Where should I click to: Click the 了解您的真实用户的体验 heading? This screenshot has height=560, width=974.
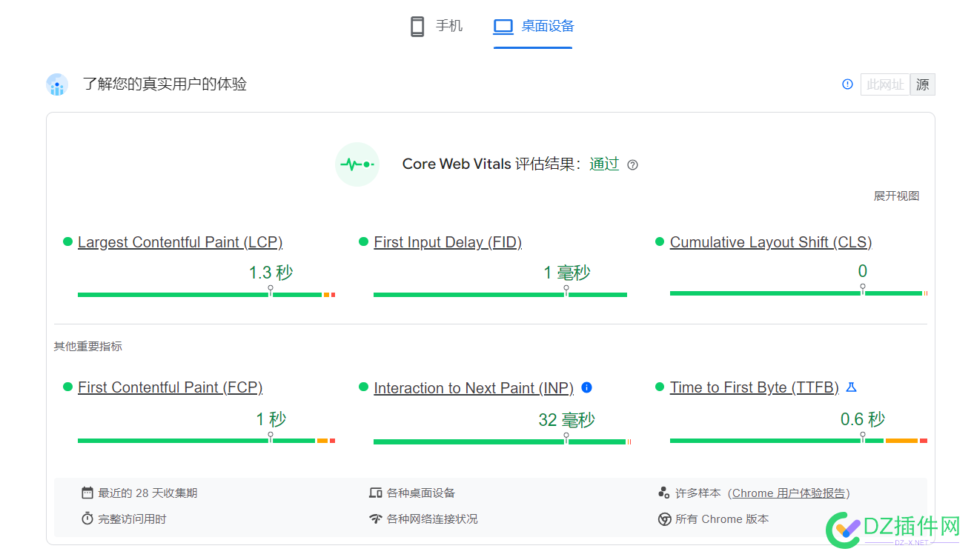tap(165, 84)
